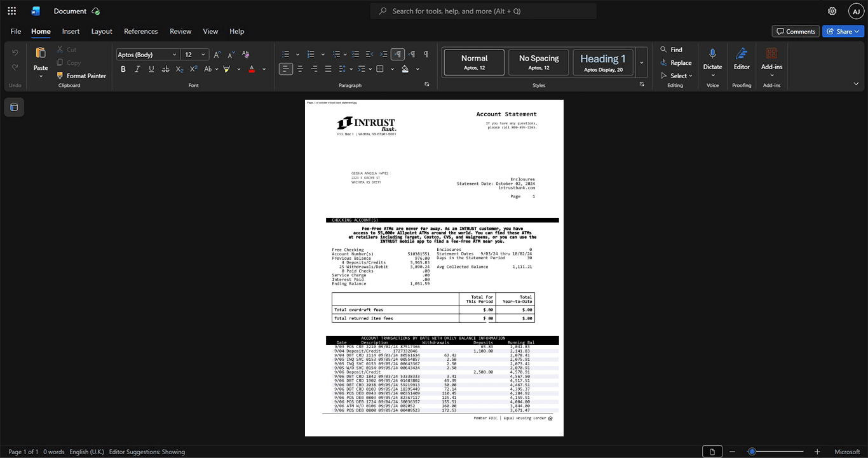This screenshot has width=868, height=458.
Task: Open settings gear
Action: click(x=832, y=11)
